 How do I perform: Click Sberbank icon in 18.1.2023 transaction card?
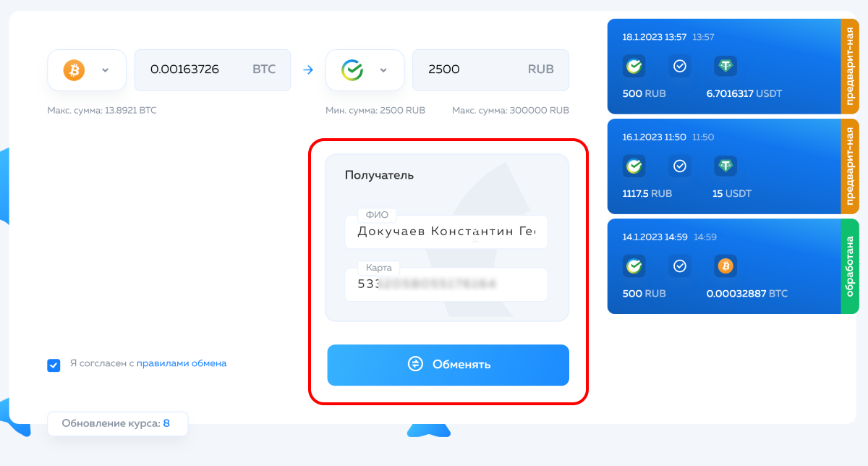coord(634,67)
